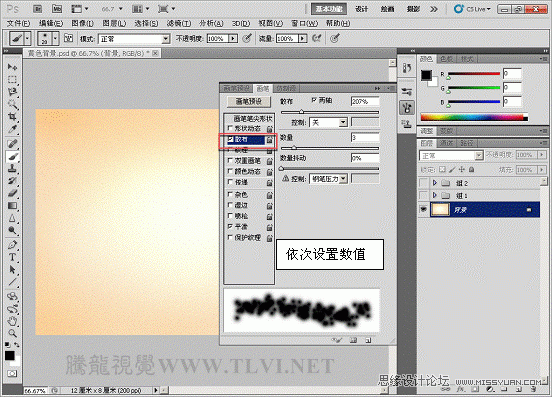Screen dimensions: 552x397
Task: Enable 传递 transfer checkbox
Action: 230,182
